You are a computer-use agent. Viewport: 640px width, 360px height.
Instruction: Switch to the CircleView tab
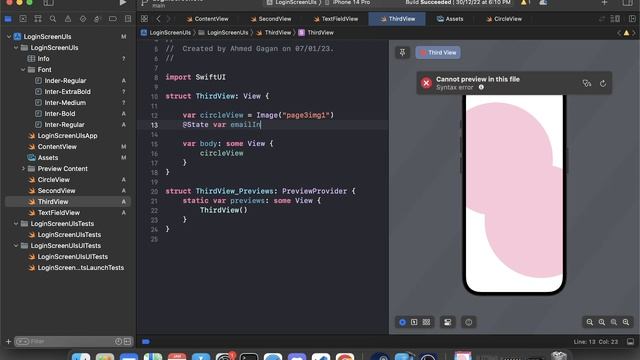point(504,19)
